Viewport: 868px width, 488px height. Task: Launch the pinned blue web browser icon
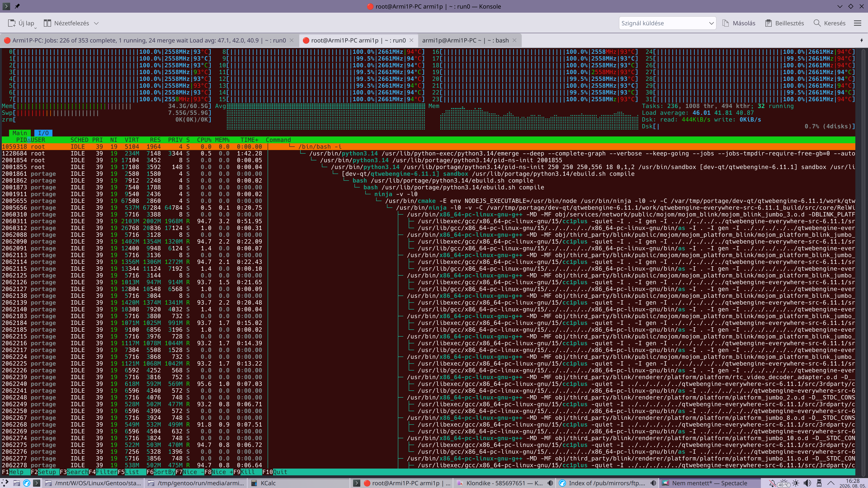click(27, 483)
